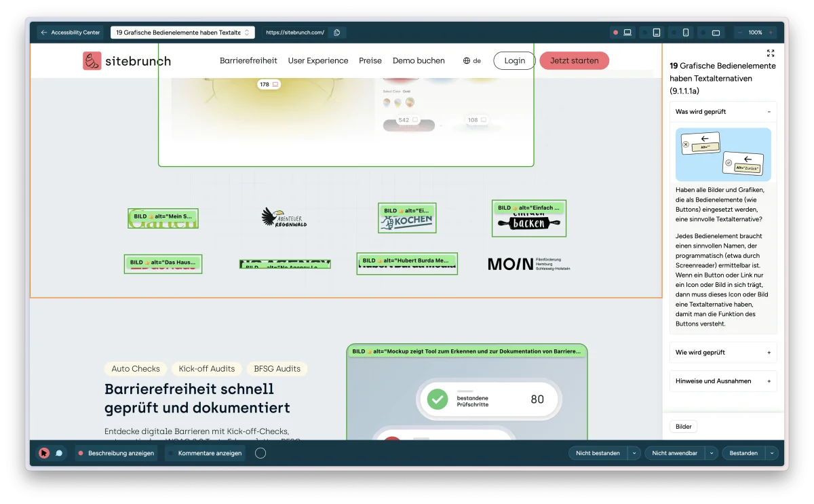Collapse the Was wird geprüft section
Image resolution: width=814 pixels, height=504 pixels.
pyautogui.click(x=723, y=111)
